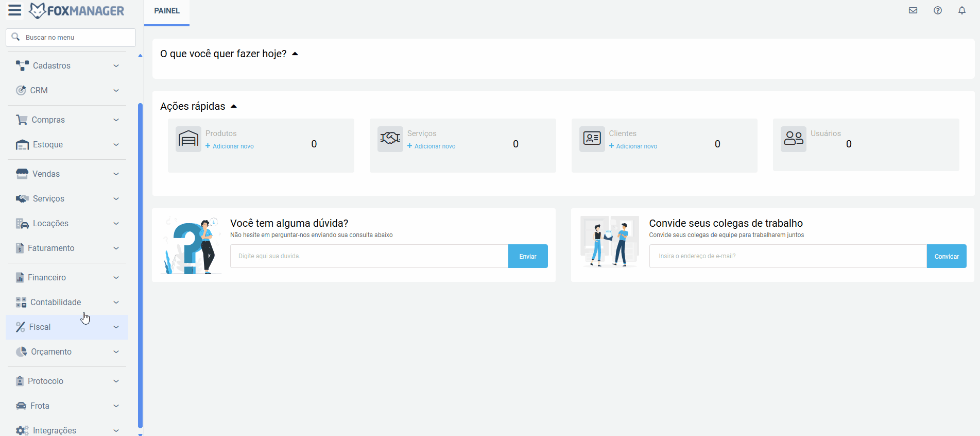This screenshot has width=980, height=436.
Task: Collapse the 'O que você quer fazer hoje?' section
Action: pyautogui.click(x=295, y=54)
